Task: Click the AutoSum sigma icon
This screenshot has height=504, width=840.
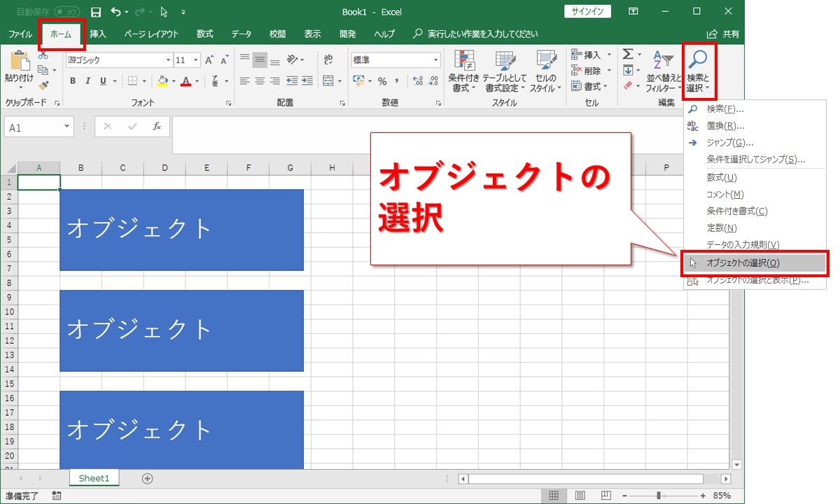Action: tap(628, 55)
